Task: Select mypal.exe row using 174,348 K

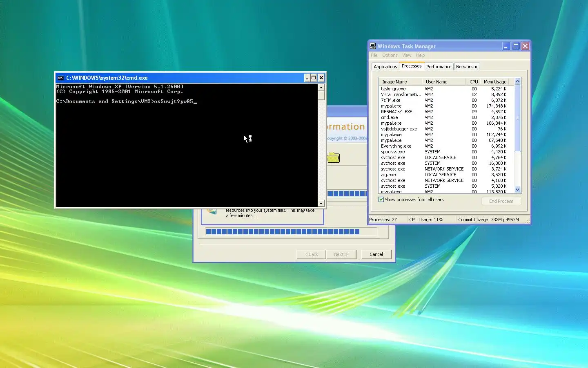Action: pos(446,106)
